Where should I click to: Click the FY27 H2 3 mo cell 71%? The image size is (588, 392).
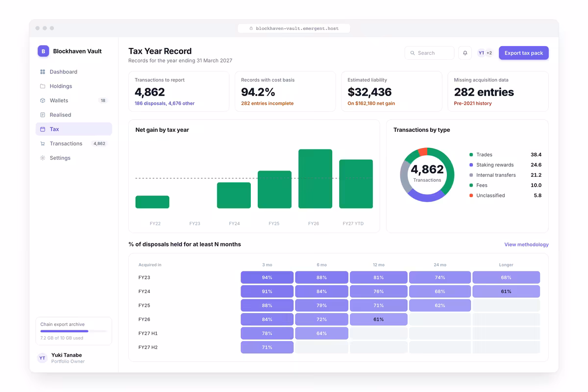(x=267, y=347)
